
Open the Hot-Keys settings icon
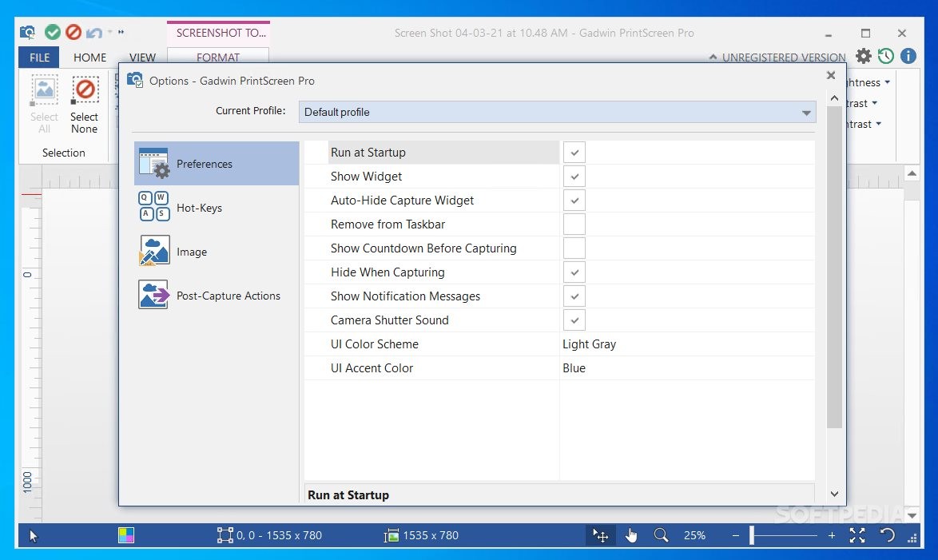pyautogui.click(x=152, y=208)
